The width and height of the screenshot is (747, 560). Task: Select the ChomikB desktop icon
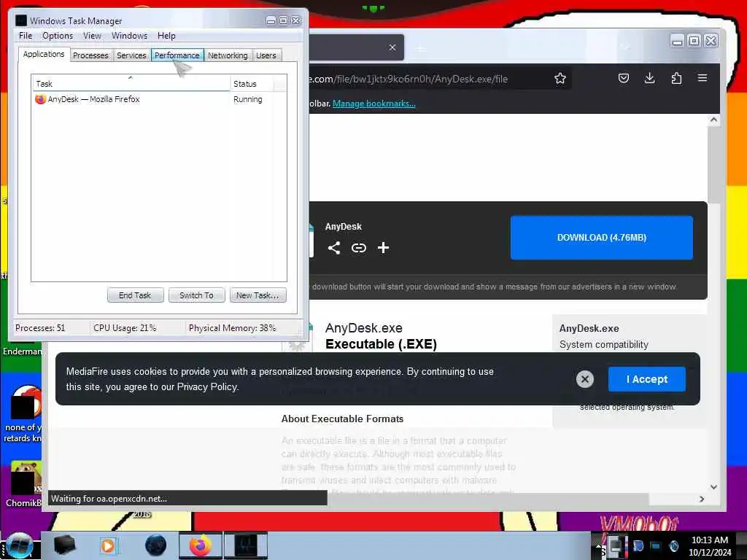(x=24, y=483)
